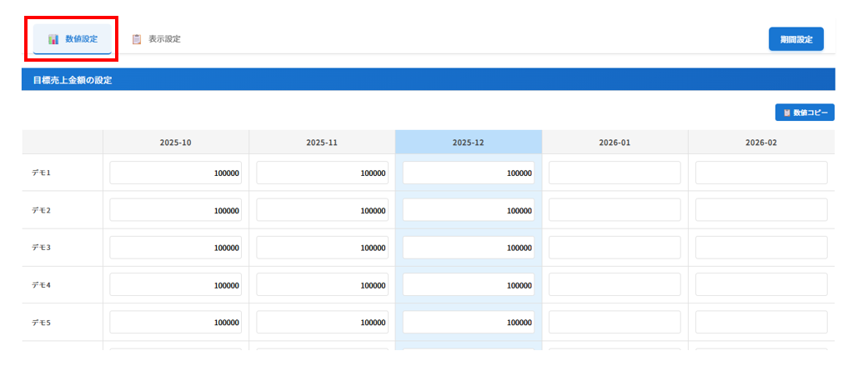The image size is (868, 366).
Task: Focus デモ1 empty field under 2026-01
Action: [615, 173]
